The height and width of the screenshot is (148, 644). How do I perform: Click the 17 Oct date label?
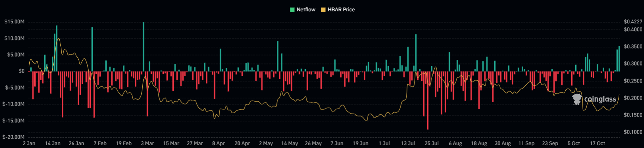597,143
